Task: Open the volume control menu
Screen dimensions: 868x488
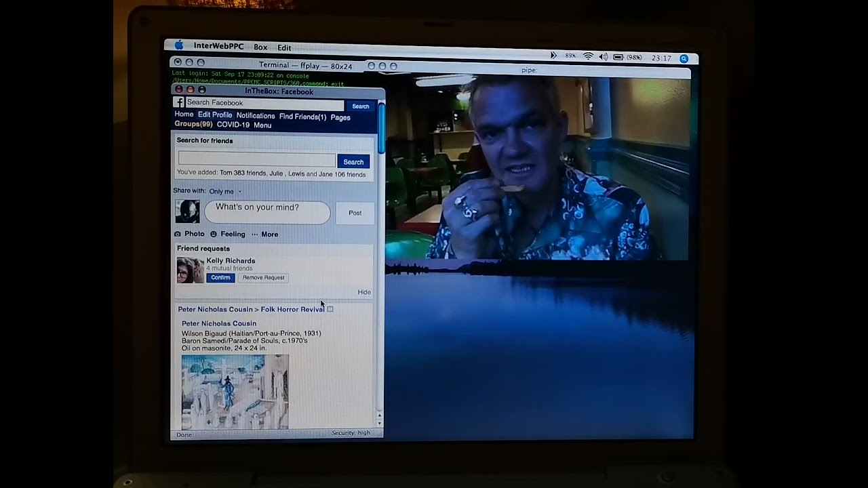Action: tap(603, 57)
